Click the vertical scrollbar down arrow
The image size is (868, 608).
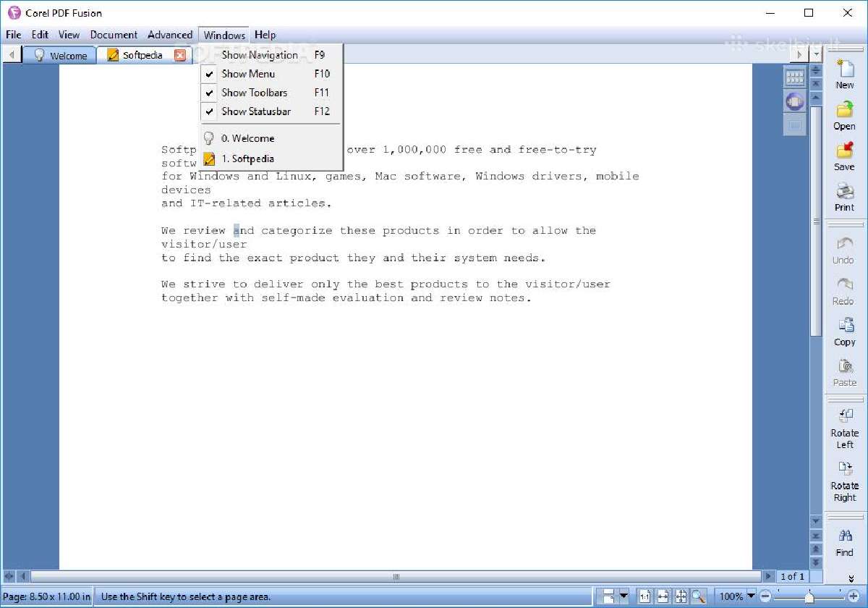tap(816, 520)
